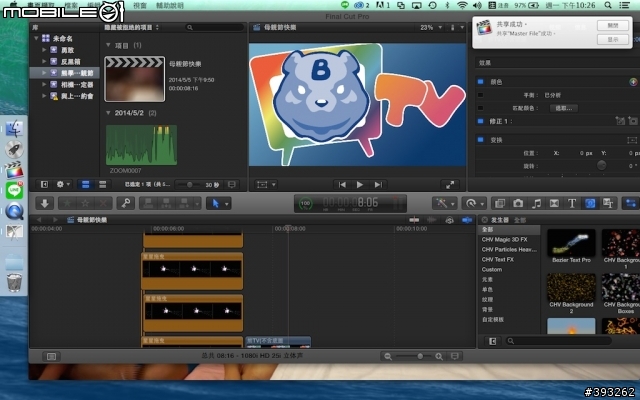Select the Custom generator category

coord(492,269)
